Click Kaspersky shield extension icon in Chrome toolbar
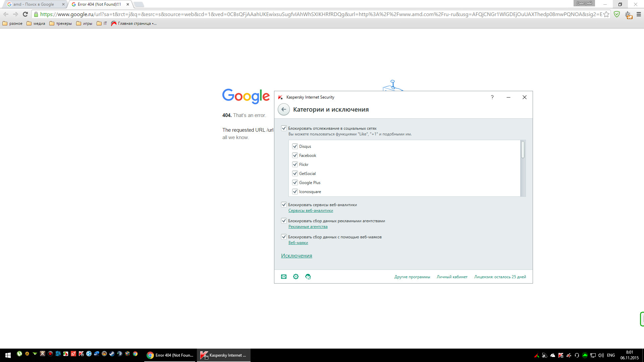644x362 pixels. (617, 14)
